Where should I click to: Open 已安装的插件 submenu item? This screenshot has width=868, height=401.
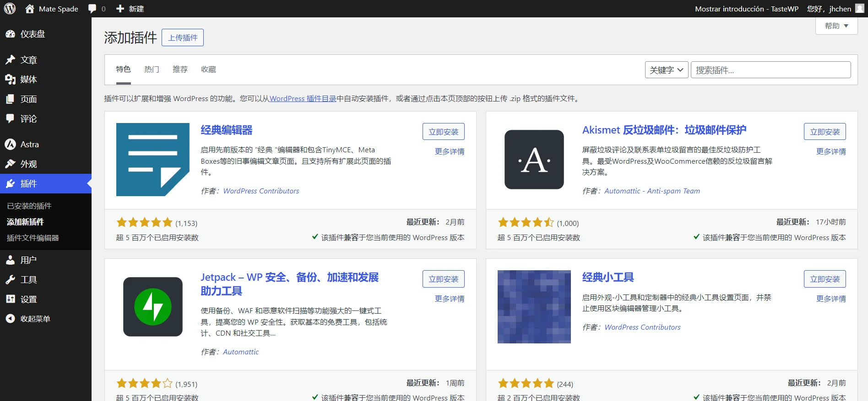(x=29, y=206)
